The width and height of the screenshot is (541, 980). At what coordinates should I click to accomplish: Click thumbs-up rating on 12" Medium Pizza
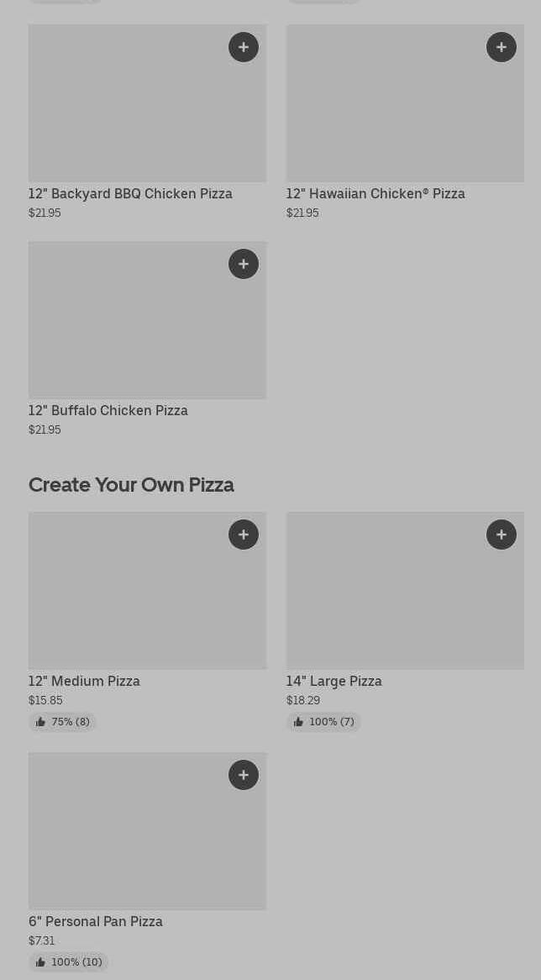tap(62, 722)
